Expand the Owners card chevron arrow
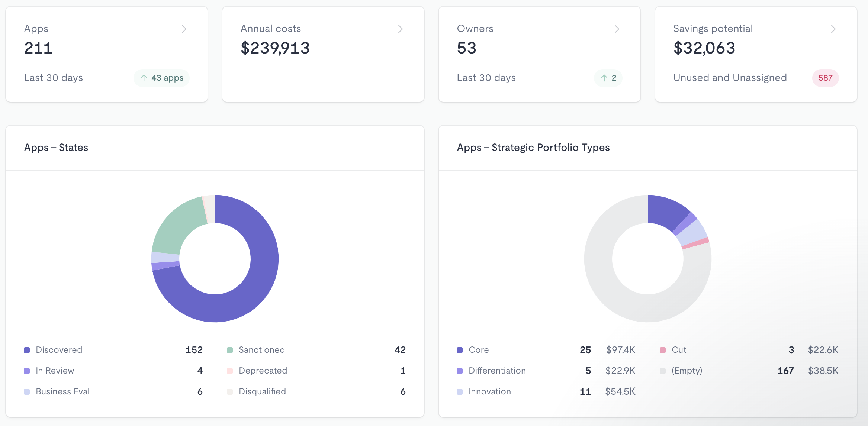 617,29
